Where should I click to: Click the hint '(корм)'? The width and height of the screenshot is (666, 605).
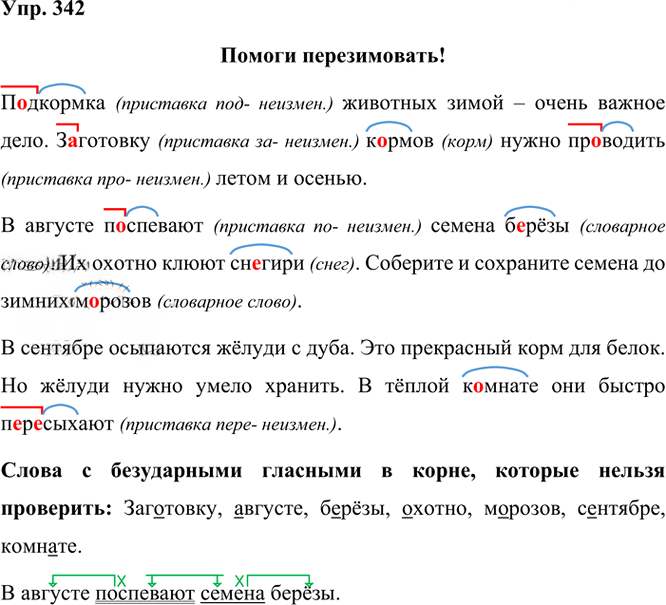tap(467, 142)
